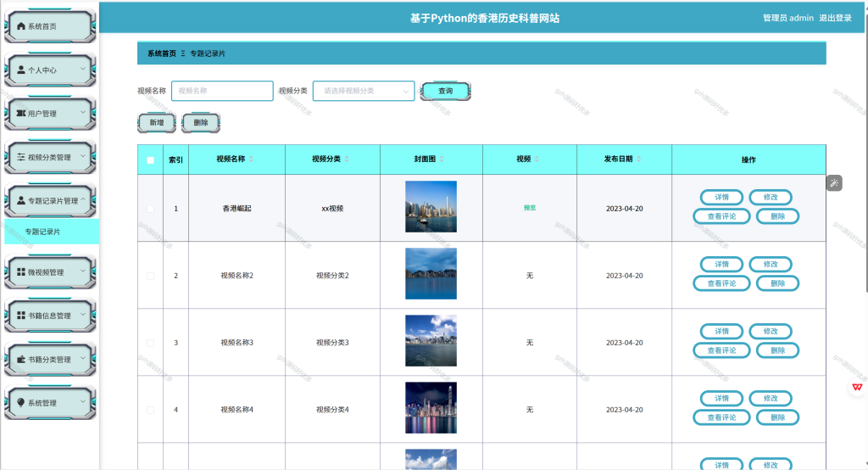Click the magic wand floating icon
Screen dimensions: 868x470
point(834,183)
